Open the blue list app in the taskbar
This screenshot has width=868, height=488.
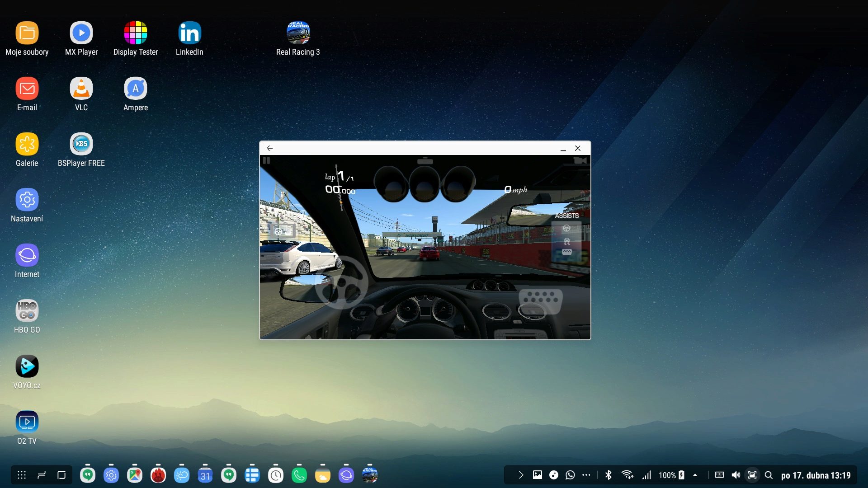pyautogui.click(x=252, y=475)
